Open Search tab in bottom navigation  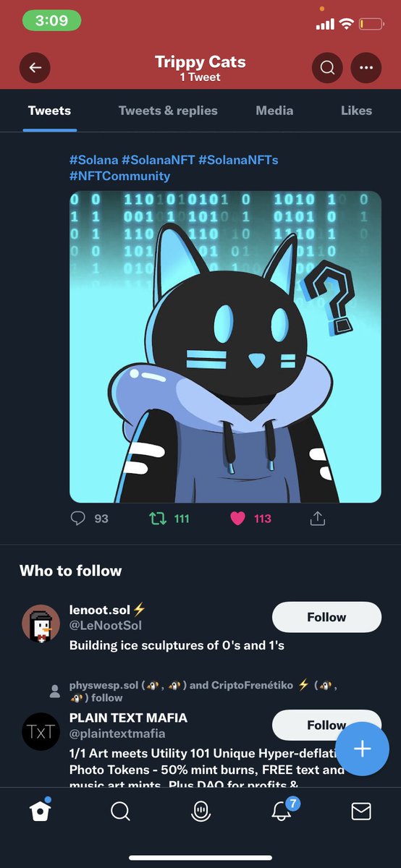(x=120, y=812)
